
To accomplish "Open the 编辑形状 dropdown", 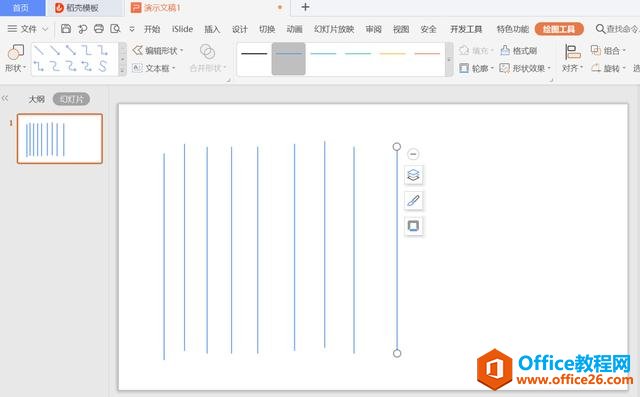I will click(x=158, y=51).
